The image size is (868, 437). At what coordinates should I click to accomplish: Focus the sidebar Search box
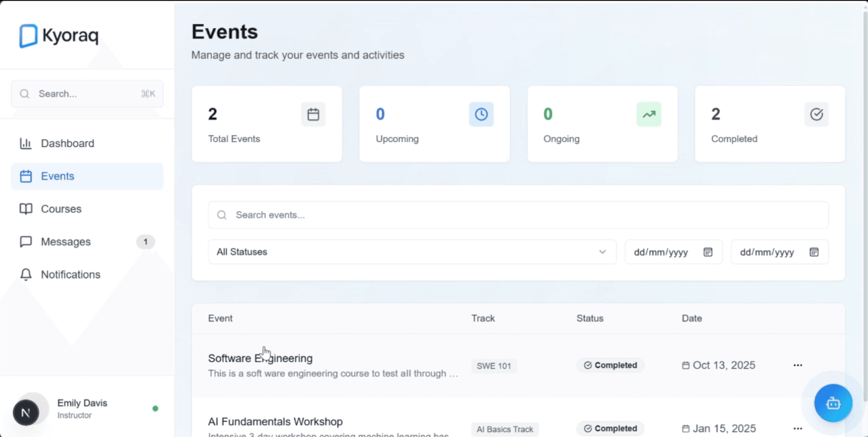(x=87, y=94)
